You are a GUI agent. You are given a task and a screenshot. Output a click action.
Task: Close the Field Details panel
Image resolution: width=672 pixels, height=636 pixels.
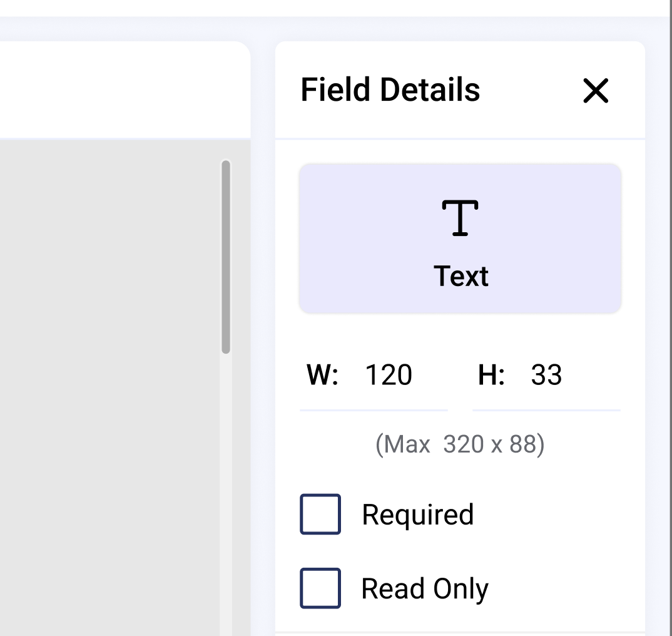click(x=596, y=91)
